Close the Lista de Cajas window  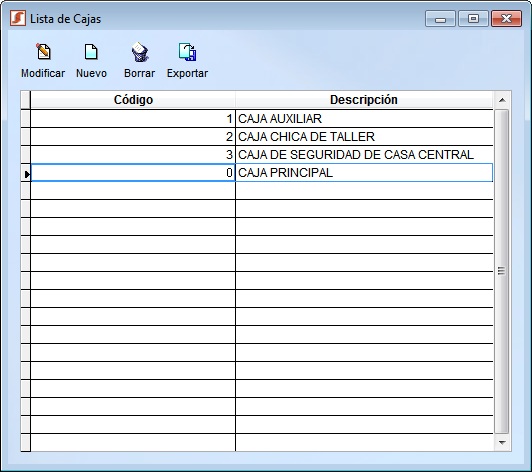pos(506,19)
